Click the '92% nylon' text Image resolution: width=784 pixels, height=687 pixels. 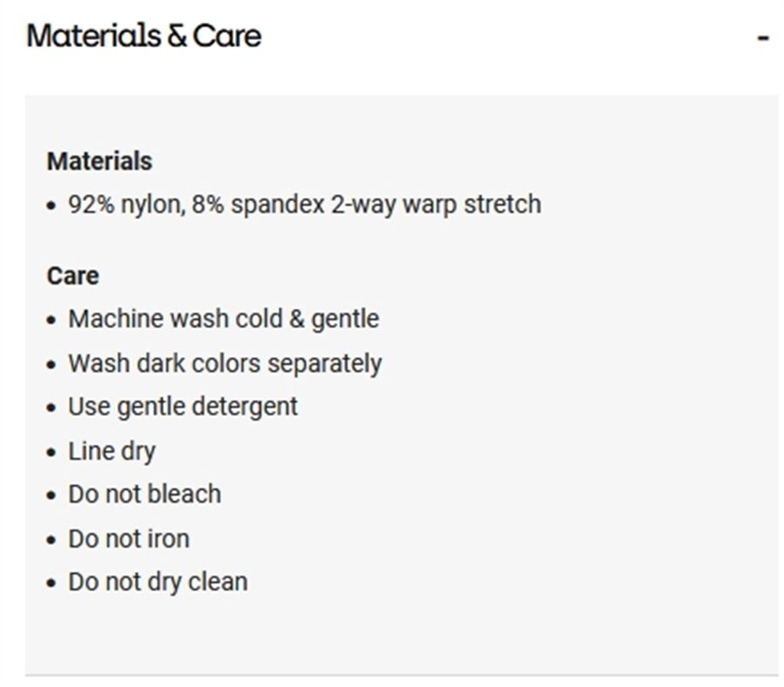click(126, 205)
